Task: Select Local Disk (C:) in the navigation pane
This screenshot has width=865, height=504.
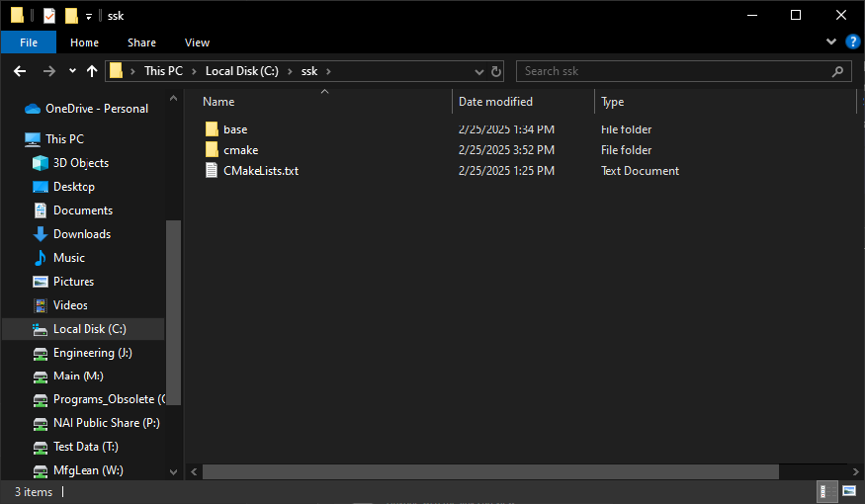Action: (x=89, y=329)
